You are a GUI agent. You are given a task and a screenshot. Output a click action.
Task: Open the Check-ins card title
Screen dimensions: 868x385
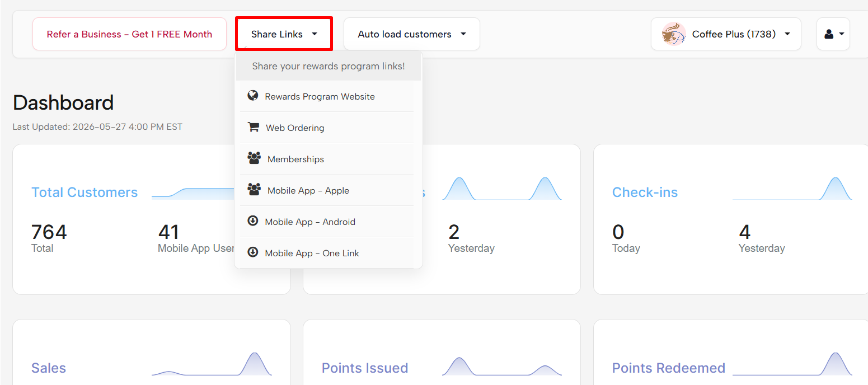[645, 192]
